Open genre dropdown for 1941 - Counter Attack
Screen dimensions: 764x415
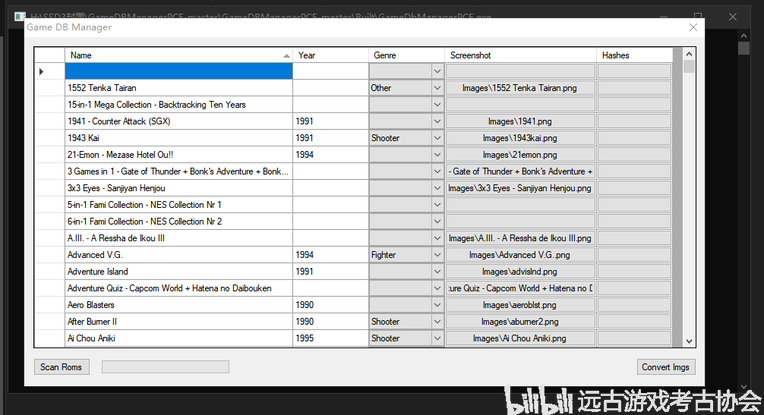pyautogui.click(x=437, y=122)
